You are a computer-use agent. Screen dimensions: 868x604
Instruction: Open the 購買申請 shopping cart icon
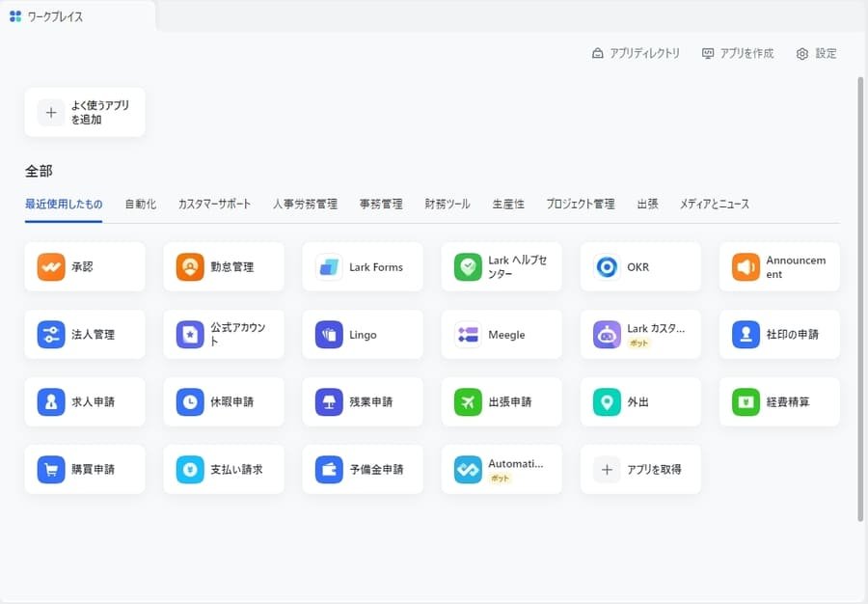click(x=51, y=470)
